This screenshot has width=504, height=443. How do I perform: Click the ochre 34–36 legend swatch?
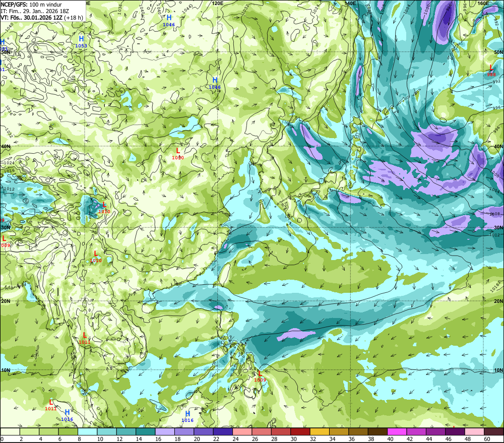click(x=339, y=431)
